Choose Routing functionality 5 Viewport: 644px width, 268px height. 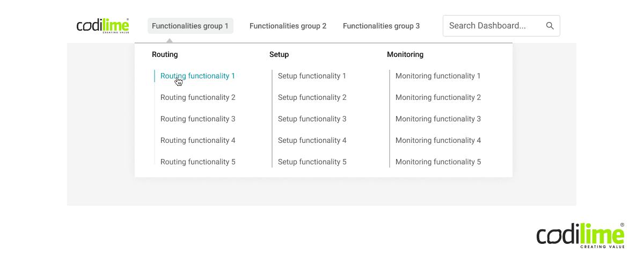[197, 162]
